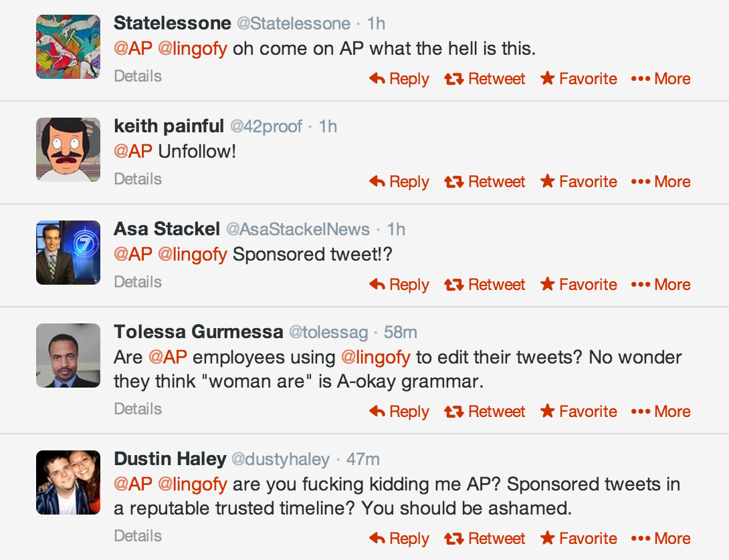This screenshot has height=560, width=729.
Task: Retweet Statelessone's tweet
Action: (485, 79)
